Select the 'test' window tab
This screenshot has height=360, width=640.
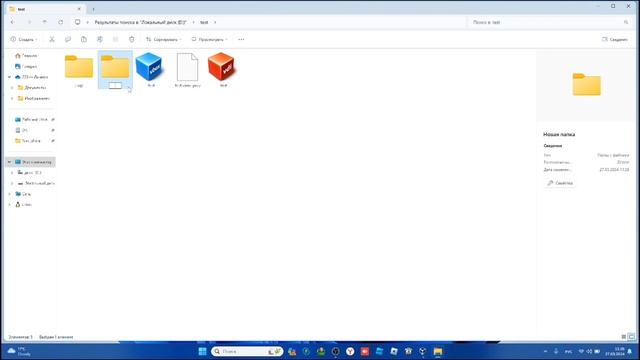coord(45,9)
